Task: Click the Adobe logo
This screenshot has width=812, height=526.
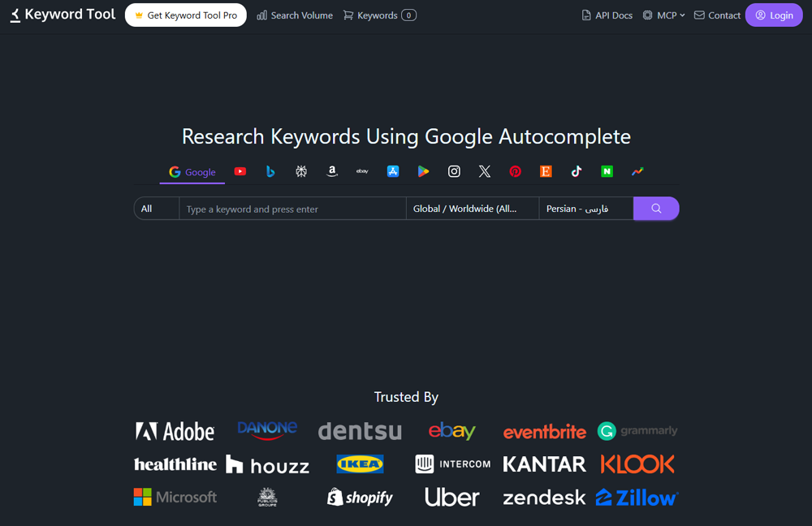Action: coord(175,431)
